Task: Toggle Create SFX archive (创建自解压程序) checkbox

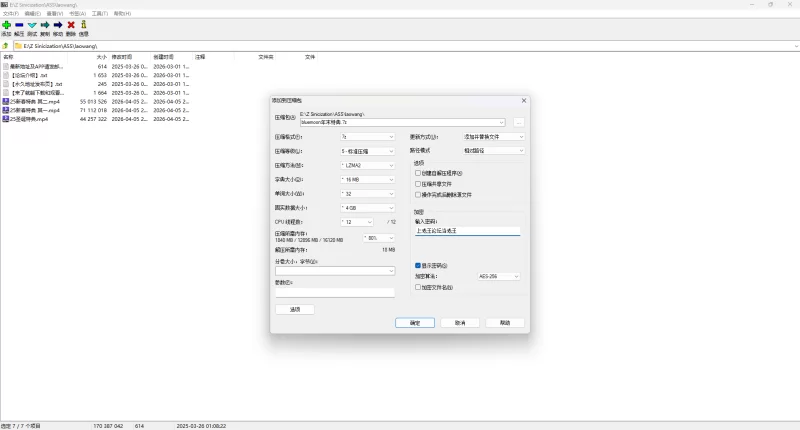Action: 418,173
